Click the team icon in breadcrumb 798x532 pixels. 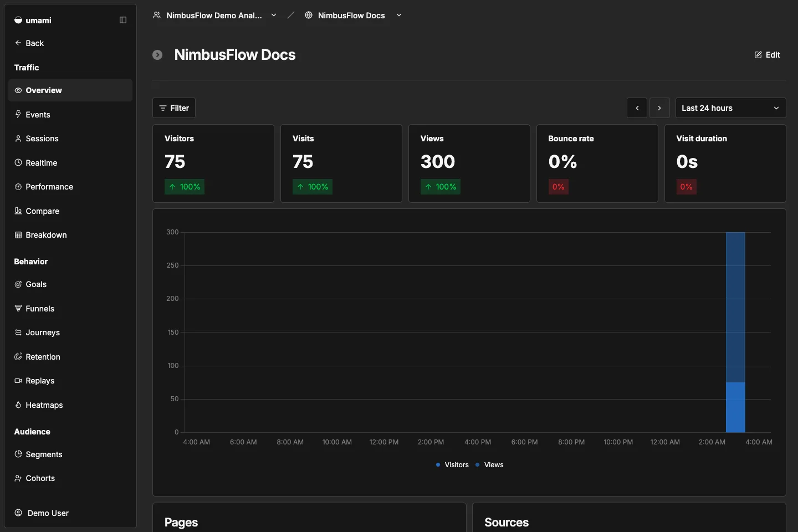tap(157, 15)
